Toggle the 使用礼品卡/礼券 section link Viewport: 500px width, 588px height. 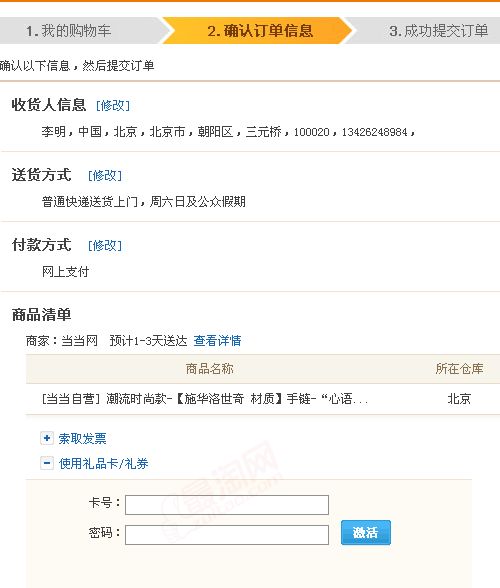(104, 464)
